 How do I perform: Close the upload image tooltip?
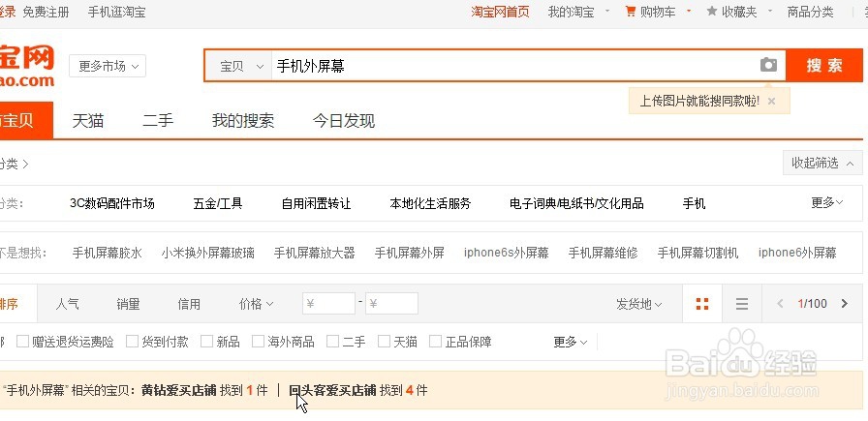click(x=772, y=102)
